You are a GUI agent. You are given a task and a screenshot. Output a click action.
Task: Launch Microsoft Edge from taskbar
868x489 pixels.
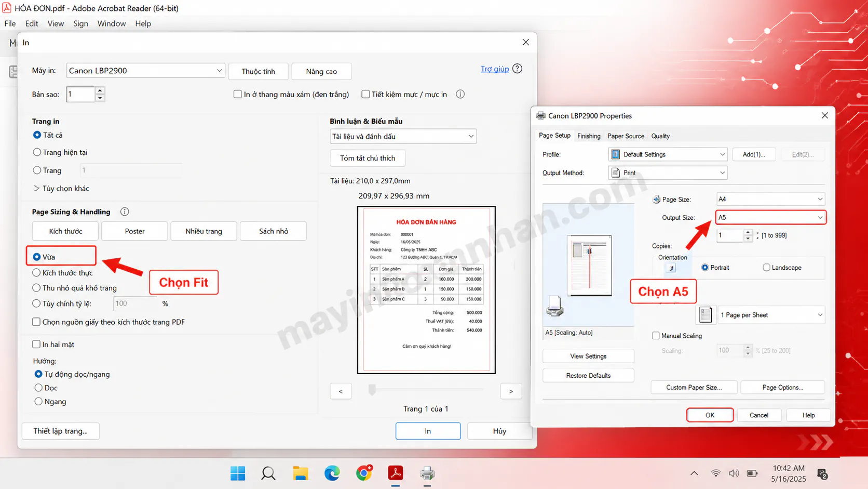pos(332,473)
